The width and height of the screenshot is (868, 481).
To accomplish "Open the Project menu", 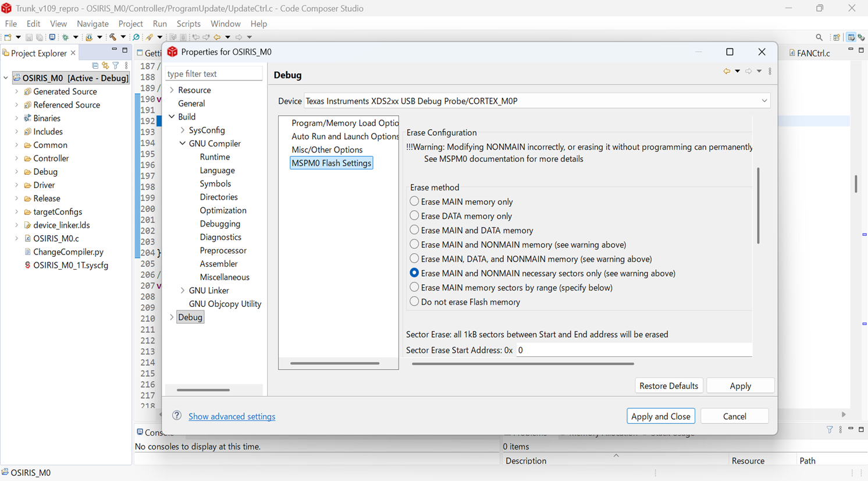I will (x=130, y=24).
